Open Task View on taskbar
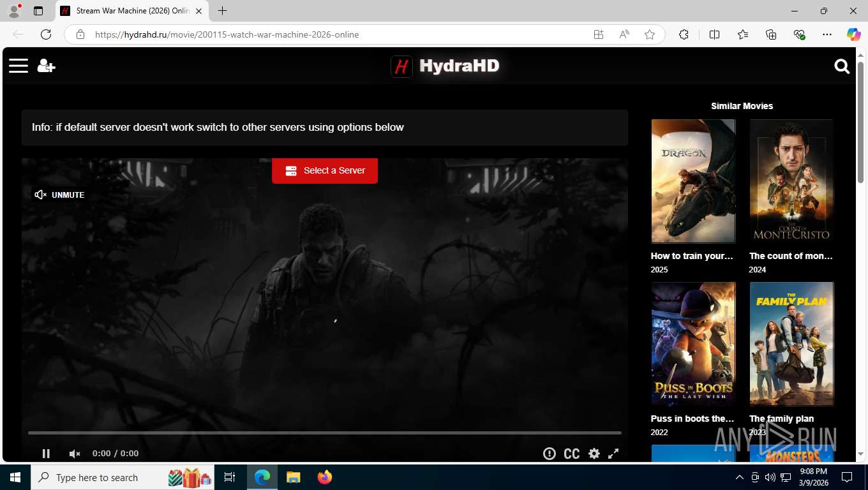Image resolution: width=868 pixels, height=490 pixels. (230, 477)
